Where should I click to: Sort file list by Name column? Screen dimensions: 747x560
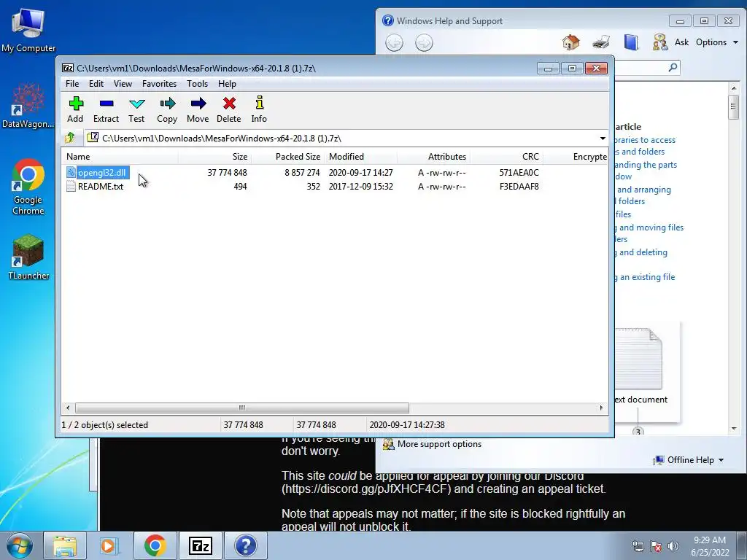coord(119,157)
